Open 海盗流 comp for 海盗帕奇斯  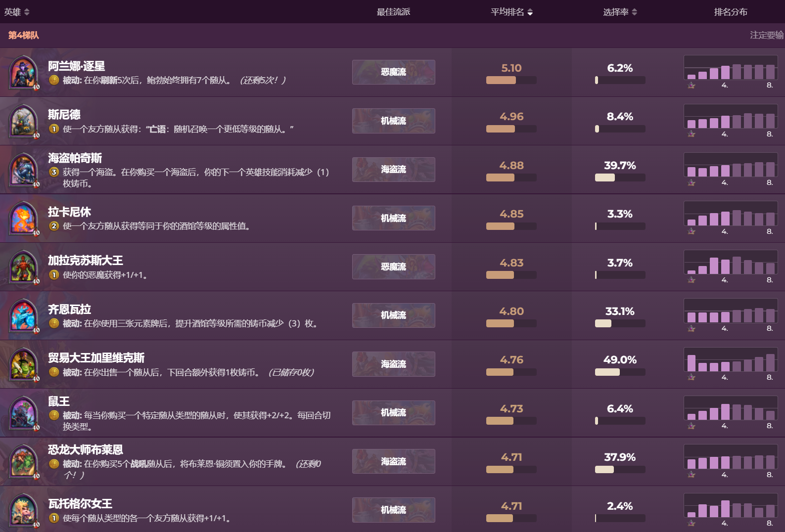coord(394,170)
